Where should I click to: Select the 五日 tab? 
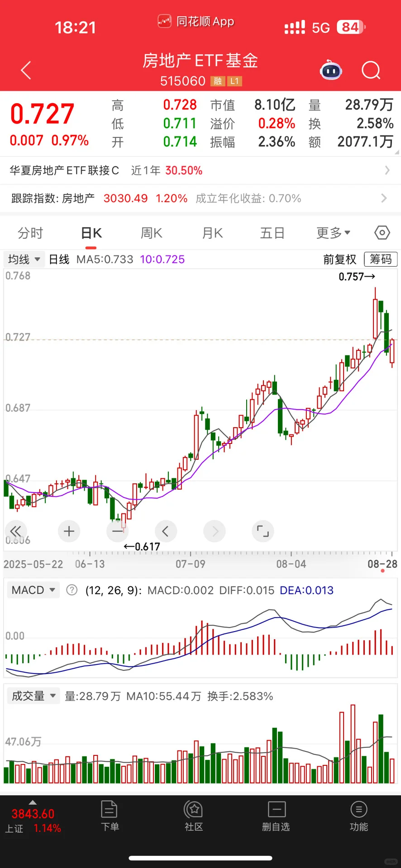(x=272, y=233)
